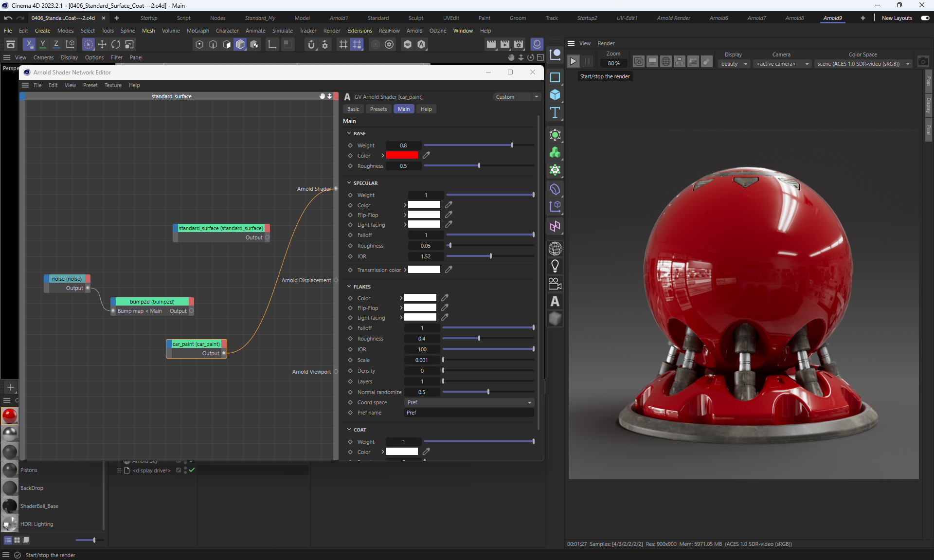Viewport: 934px width, 560px height.
Task: Toggle the display driver green checkmark
Action: click(x=192, y=470)
